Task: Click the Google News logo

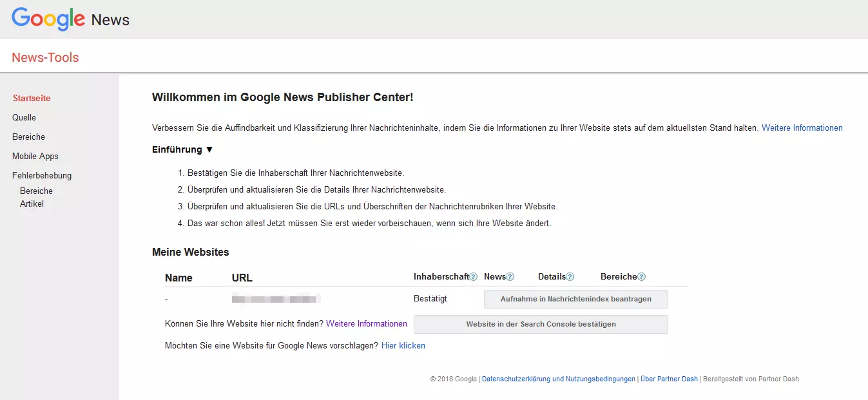Action: (70, 19)
